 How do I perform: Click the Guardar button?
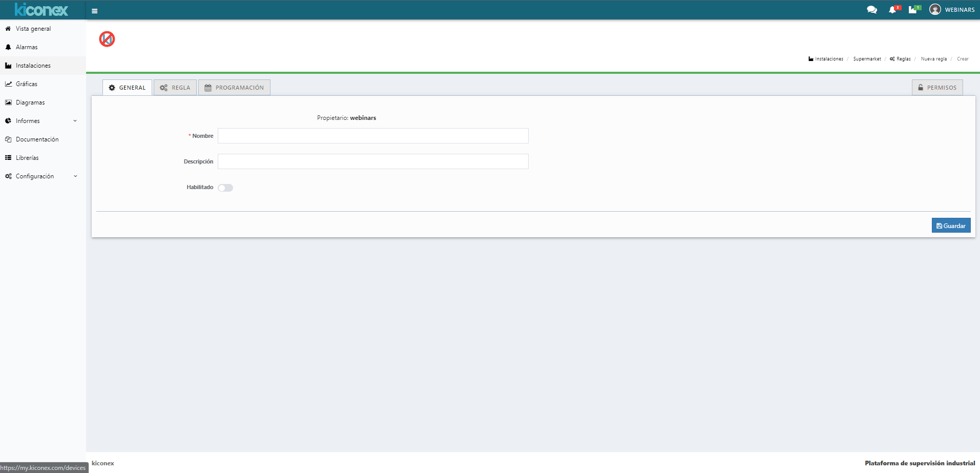click(x=951, y=225)
